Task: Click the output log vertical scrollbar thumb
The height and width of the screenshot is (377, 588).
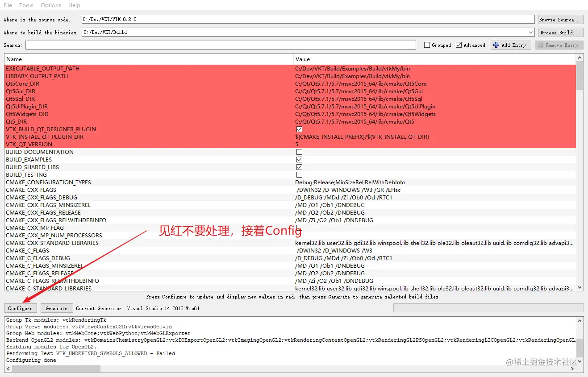Action: pyautogui.click(x=580, y=348)
